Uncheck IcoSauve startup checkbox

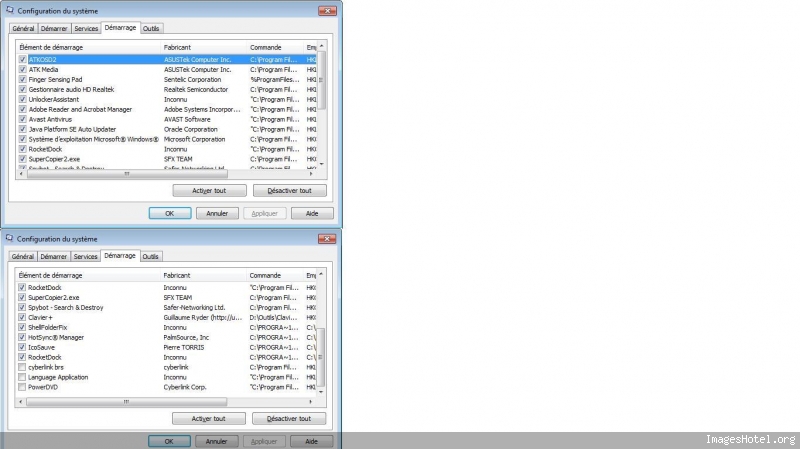22,347
